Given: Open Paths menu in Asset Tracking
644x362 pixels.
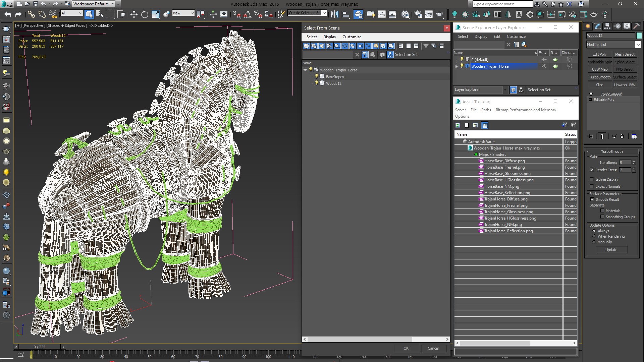Looking at the screenshot, I should pyautogui.click(x=486, y=110).
